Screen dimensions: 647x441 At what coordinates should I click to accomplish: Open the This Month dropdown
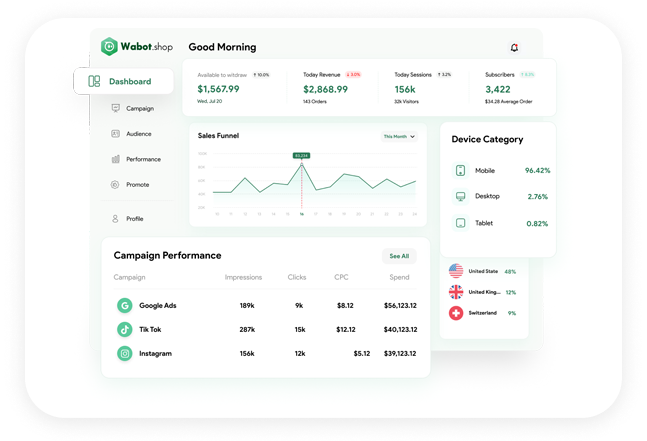pos(399,136)
